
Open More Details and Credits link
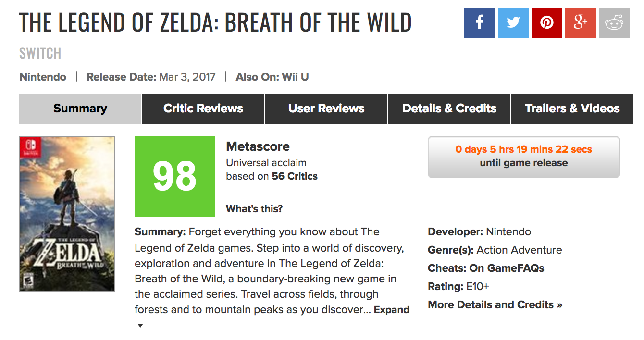point(495,304)
